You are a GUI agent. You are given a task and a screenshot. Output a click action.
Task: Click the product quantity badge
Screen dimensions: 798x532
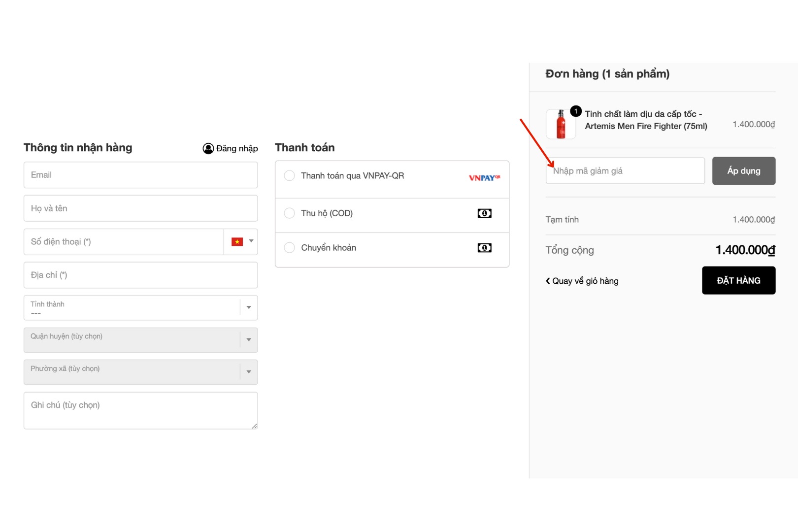(575, 111)
